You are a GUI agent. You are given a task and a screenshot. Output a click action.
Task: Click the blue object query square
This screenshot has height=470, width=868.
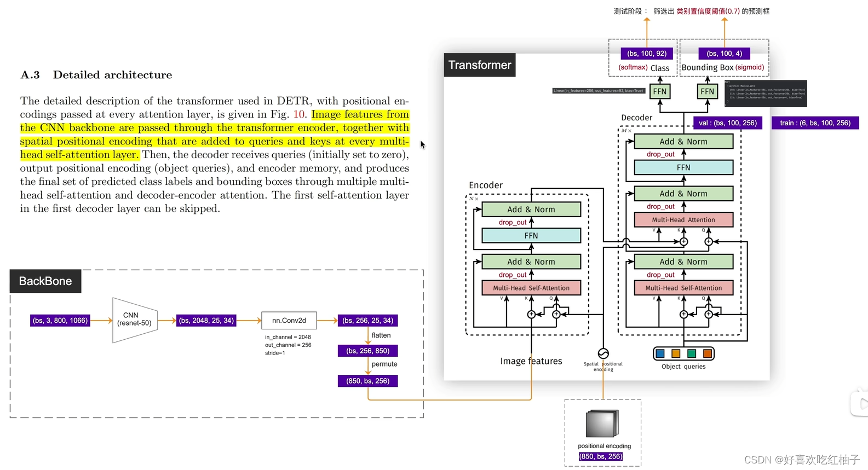(660, 353)
